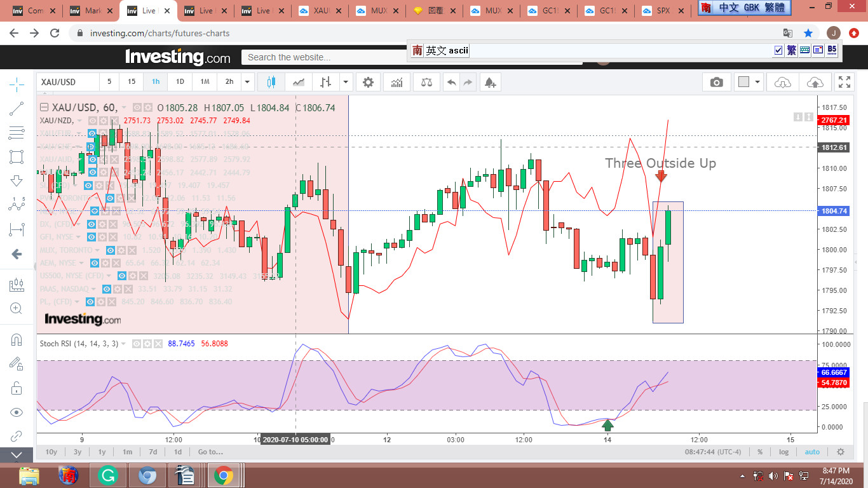Image resolution: width=868 pixels, height=488 pixels.
Task: Hide the XAU/NZD comparison series
Action: (x=93, y=121)
